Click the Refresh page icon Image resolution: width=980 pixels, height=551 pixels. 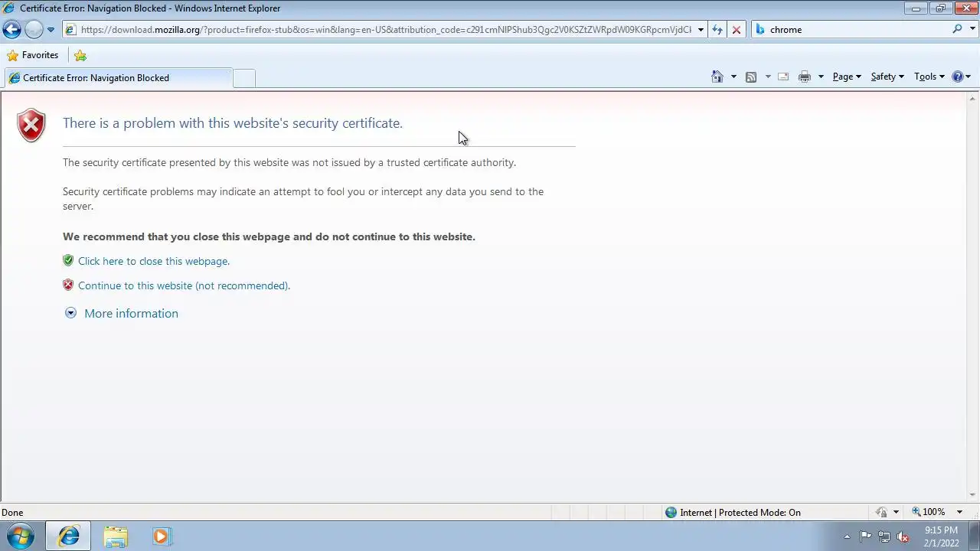point(717,30)
